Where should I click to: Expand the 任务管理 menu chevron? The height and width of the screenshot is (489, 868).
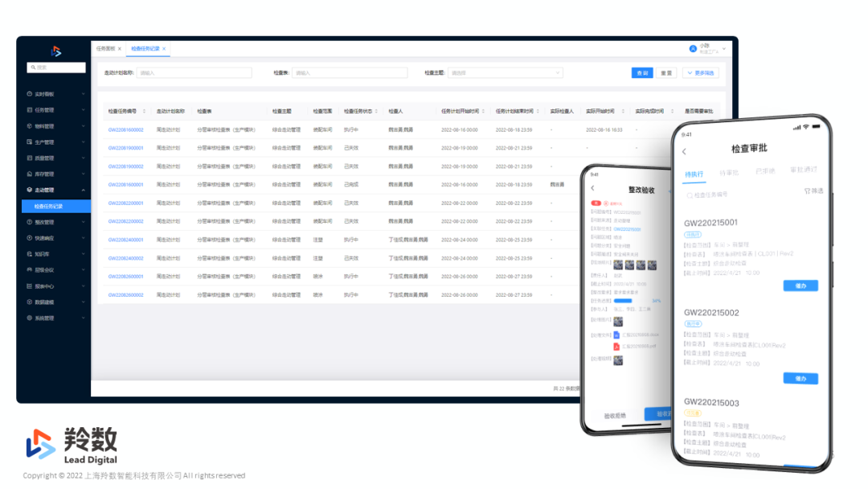tap(83, 109)
